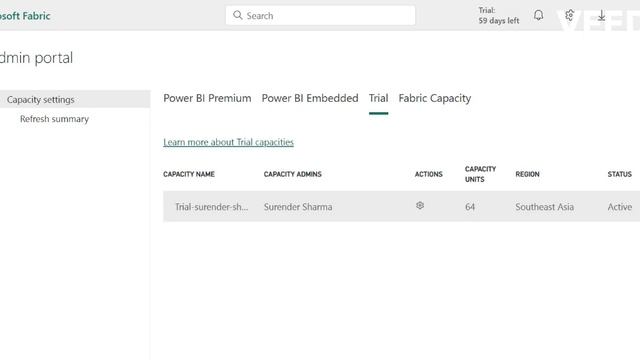Screen dimensions: 640x360
Task: Click the Capacity Units column header
Action: [480, 174]
